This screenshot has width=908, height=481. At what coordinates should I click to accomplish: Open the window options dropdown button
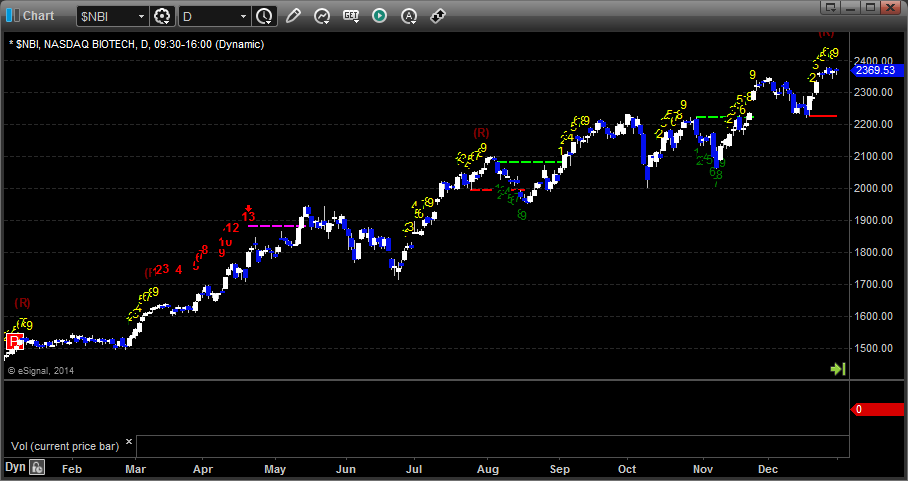[x=831, y=8]
